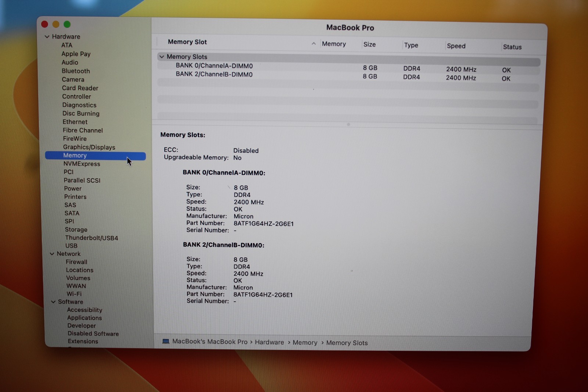Click the Memory column header
588x392 pixels.
(x=334, y=44)
